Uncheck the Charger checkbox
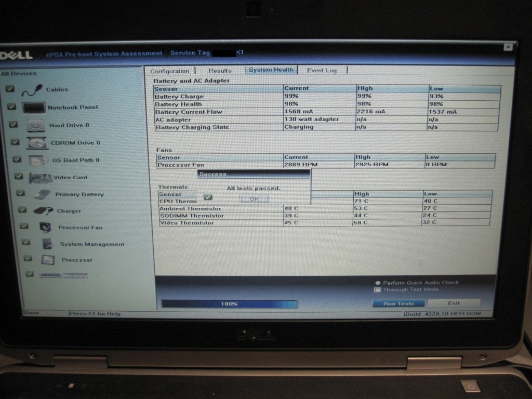Image resolution: width=532 pixels, height=399 pixels. pos(22,210)
